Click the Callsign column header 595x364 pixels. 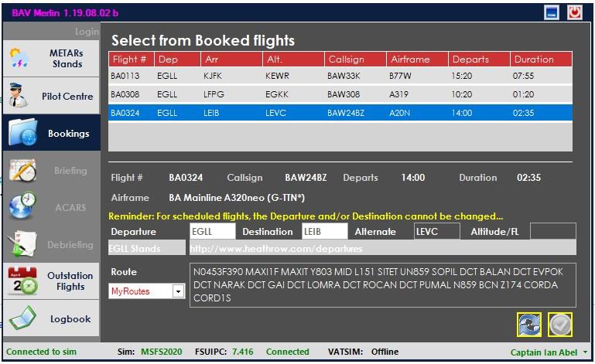(356, 60)
